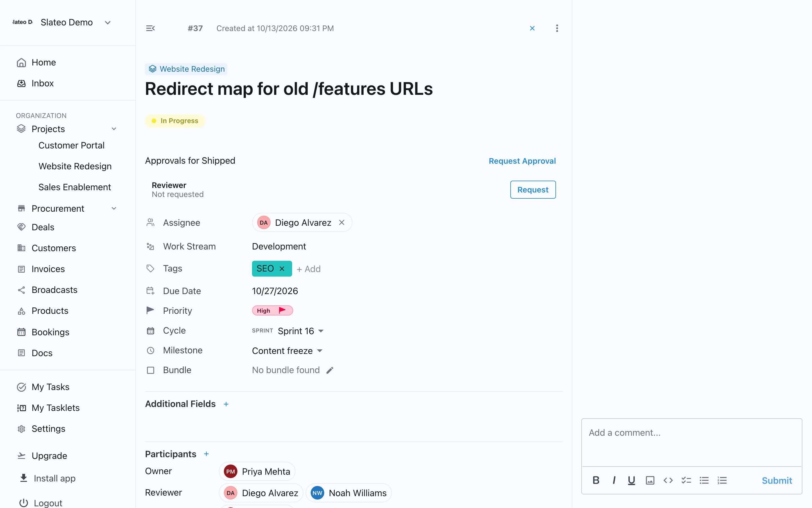This screenshot has width=812, height=508.
Task: Insert a code block in comment
Action: pyautogui.click(x=668, y=480)
